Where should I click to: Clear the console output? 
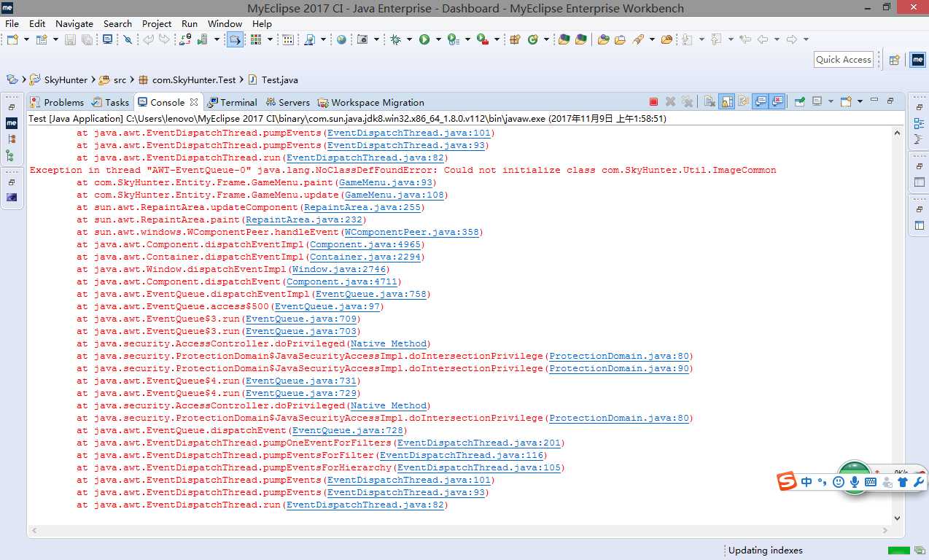710,102
